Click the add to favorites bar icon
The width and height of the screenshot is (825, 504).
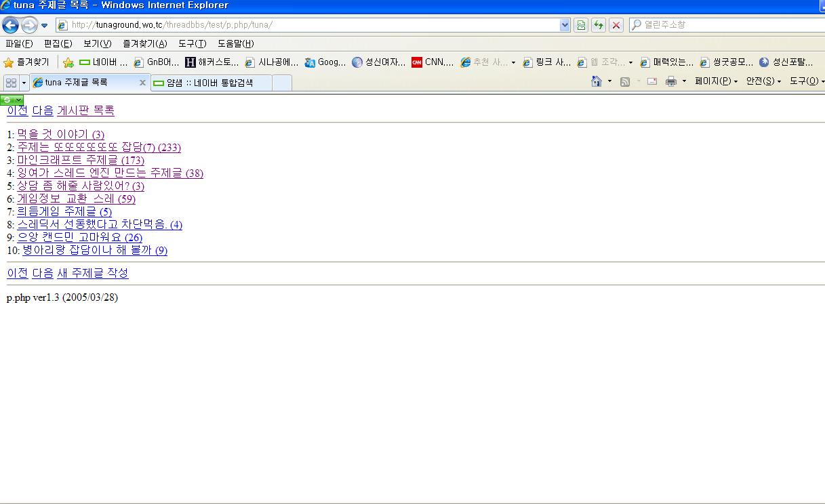click(x=68, y=62)
